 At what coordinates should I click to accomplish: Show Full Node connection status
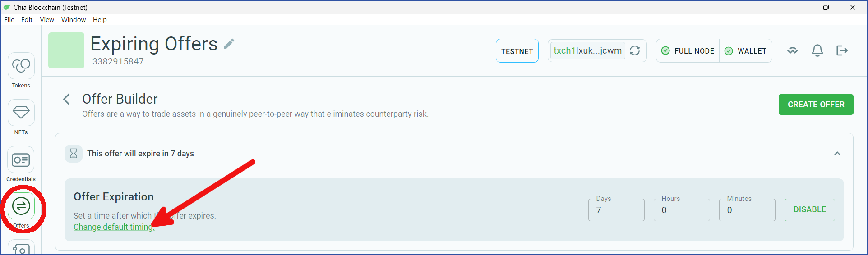click(688, 51)
